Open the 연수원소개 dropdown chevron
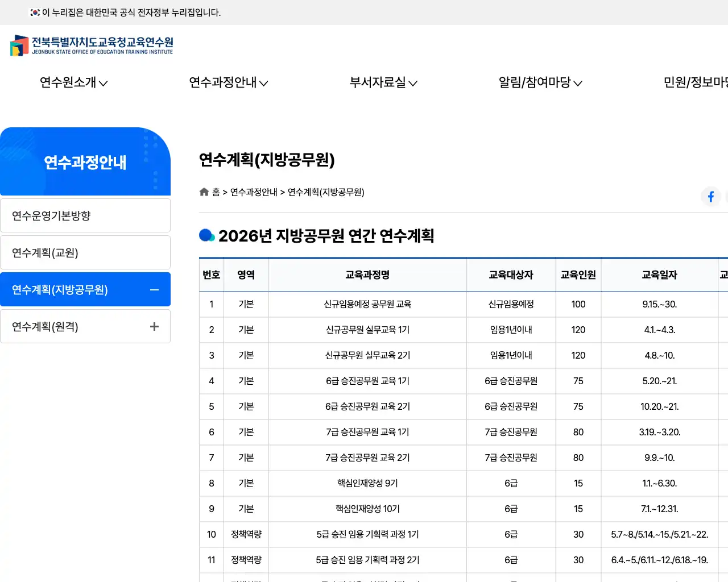728x582 pixels. tap(104, 83)
